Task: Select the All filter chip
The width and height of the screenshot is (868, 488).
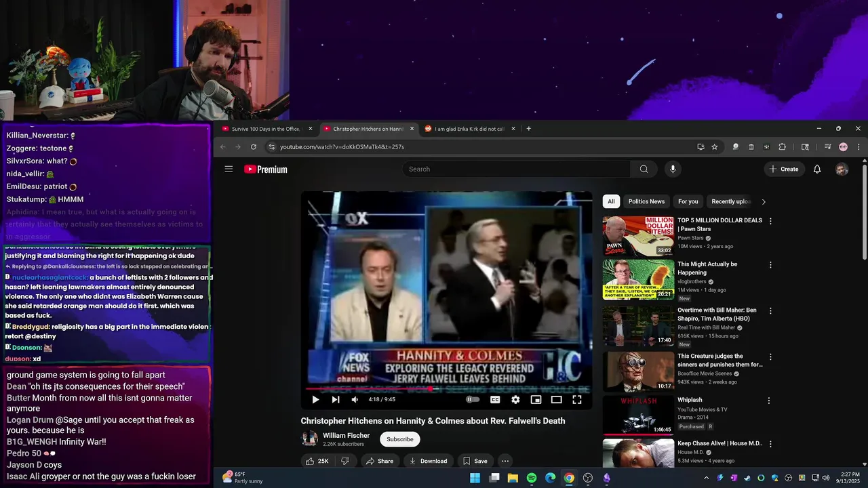Action: pos(611,201)
